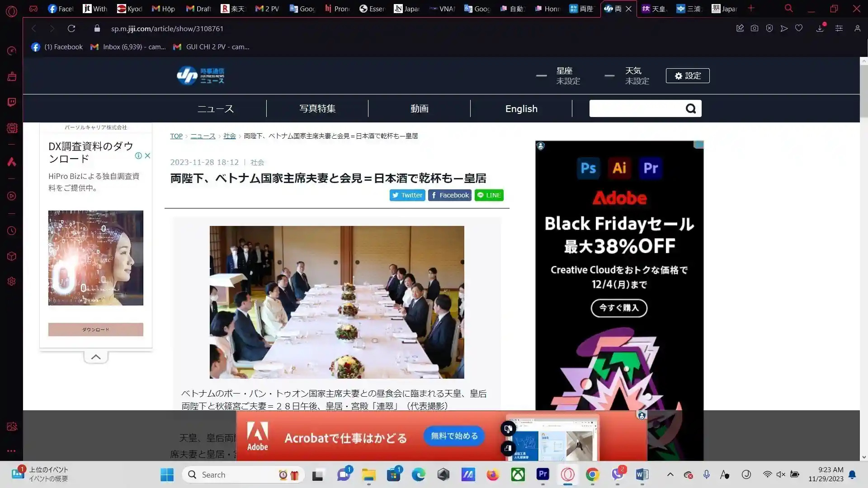Screen dimensions: 868x488
Task: Open the 写真特集 navigation tab
Action: (x=317, y=108)
